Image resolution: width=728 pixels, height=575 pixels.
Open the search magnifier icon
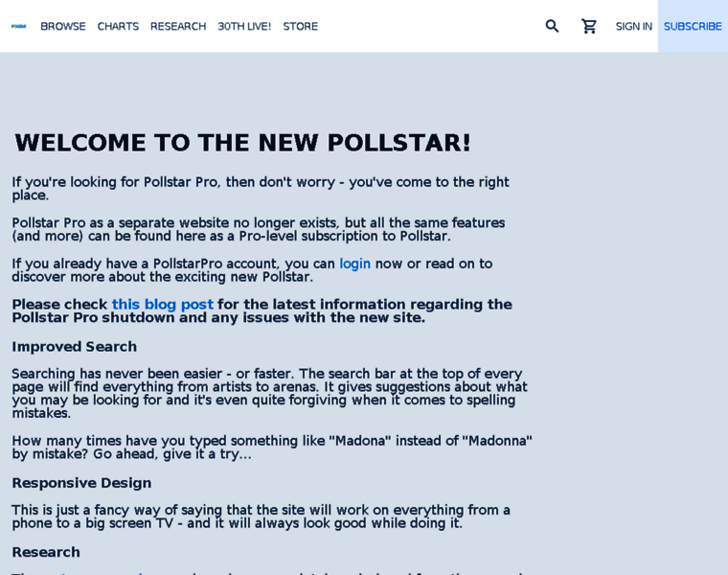pyautogui.click(x=552, y=26)
